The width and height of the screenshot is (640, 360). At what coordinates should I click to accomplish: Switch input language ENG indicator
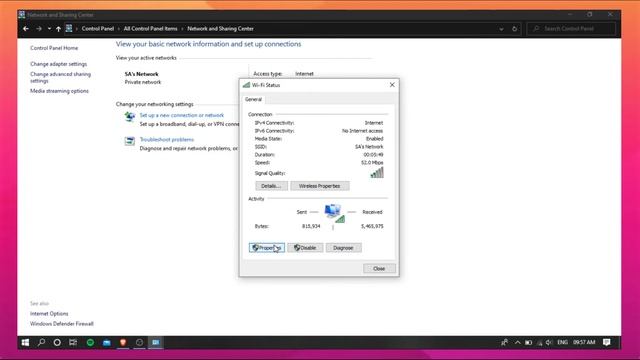(562, 342)
